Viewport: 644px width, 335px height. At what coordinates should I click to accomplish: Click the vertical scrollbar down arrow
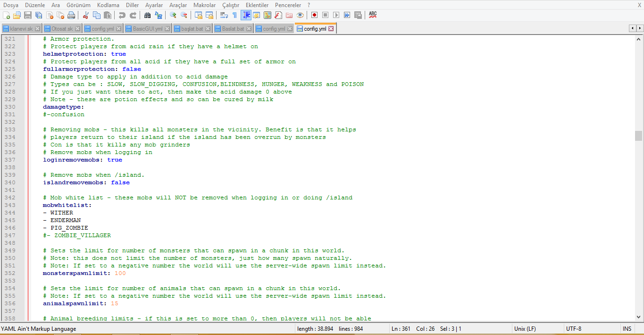tap(639, 317)
